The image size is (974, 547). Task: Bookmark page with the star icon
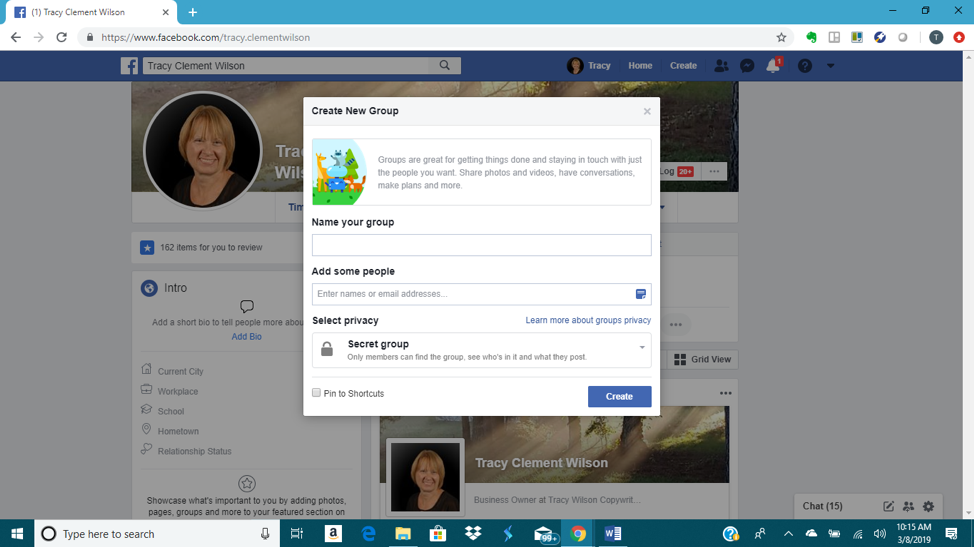(x=781, y=37)
